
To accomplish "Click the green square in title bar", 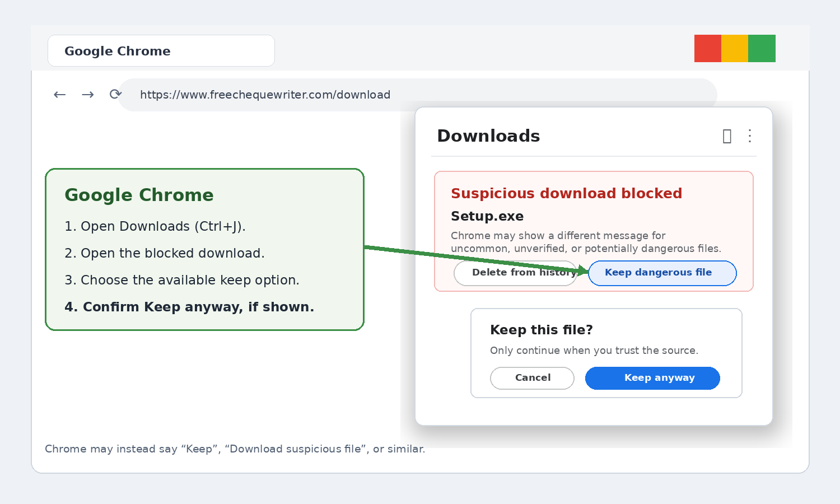I will click(762, 48).
